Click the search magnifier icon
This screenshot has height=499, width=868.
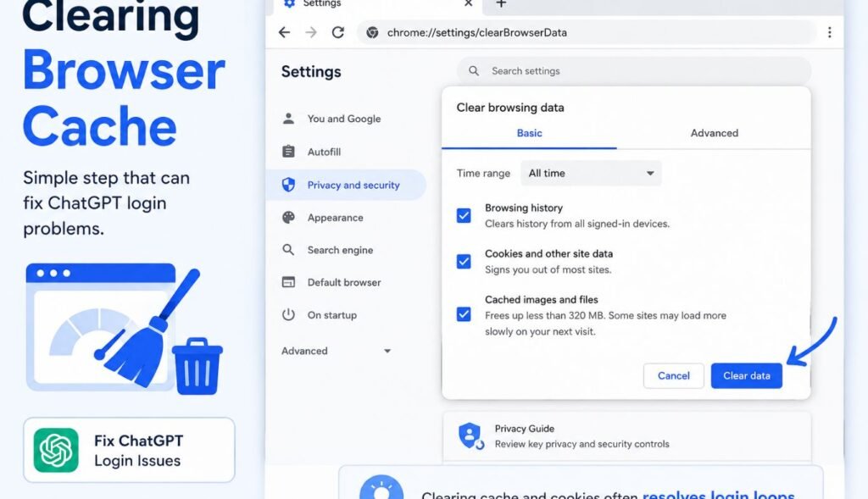(x=474, y=71)
